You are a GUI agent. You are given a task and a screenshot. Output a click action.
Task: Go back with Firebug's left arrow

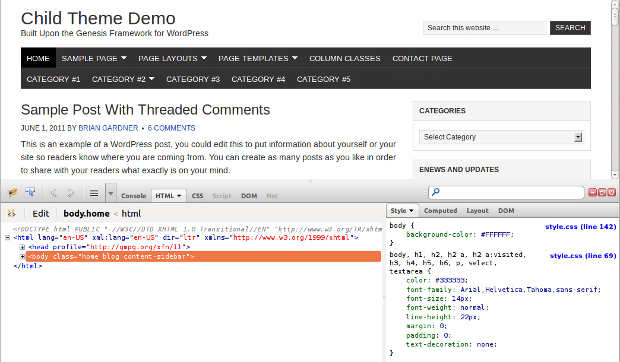[x=54, y=193]
